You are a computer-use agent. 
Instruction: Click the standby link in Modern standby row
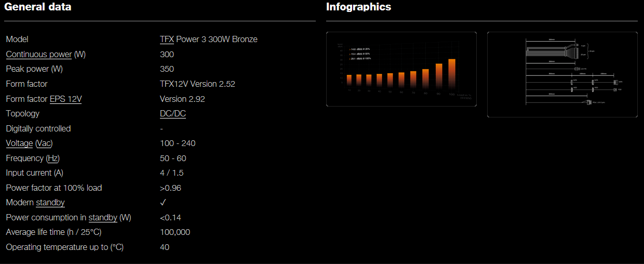tap(50, 202)
